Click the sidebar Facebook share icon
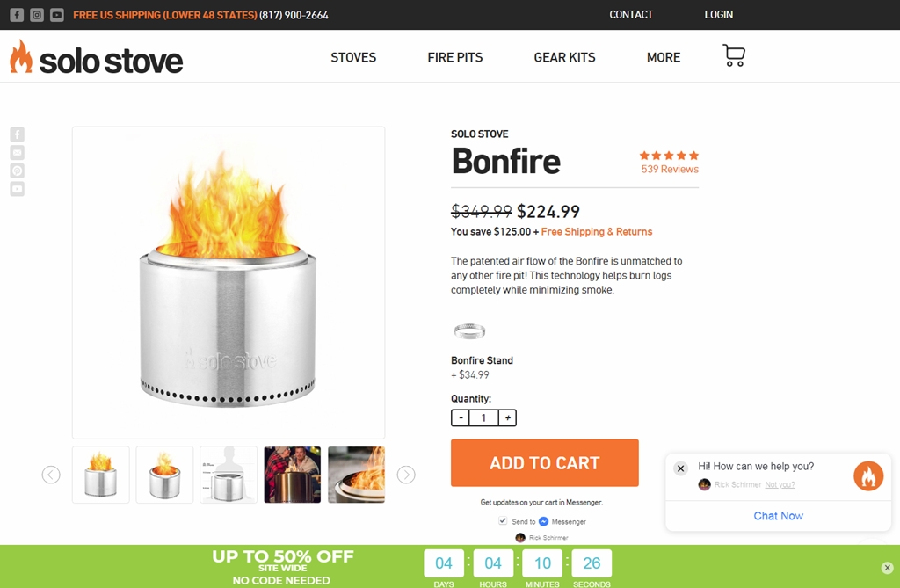 click(18, 134)
